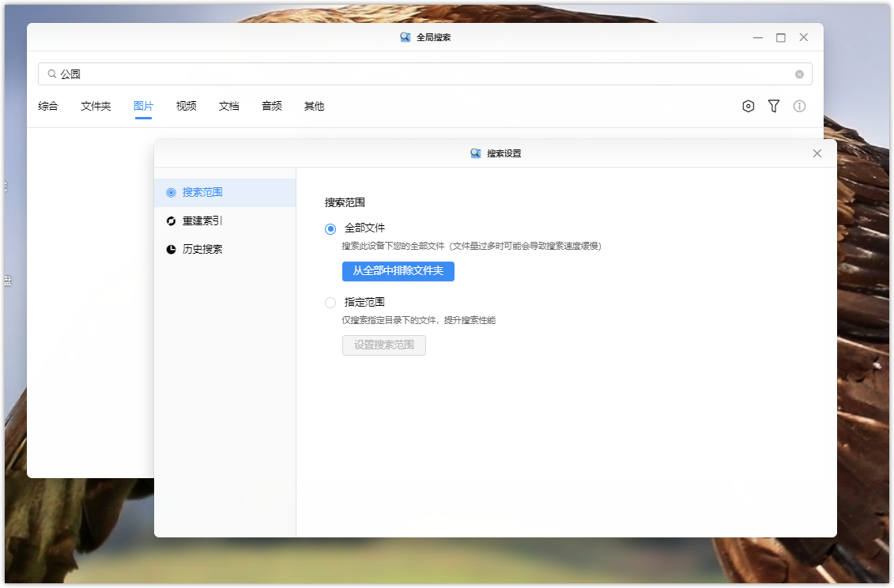Select the 全部文件 radio option

click(x=330, y=228)
